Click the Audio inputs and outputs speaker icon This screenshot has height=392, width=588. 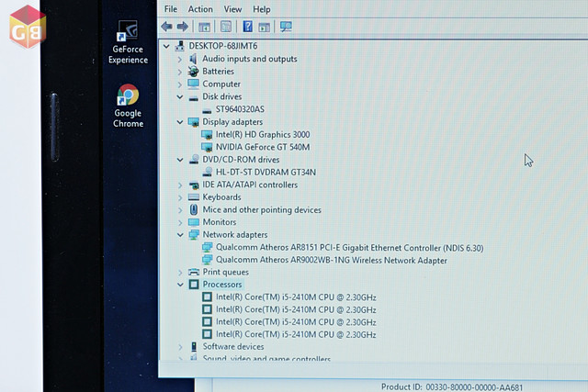tap(193, 59)
